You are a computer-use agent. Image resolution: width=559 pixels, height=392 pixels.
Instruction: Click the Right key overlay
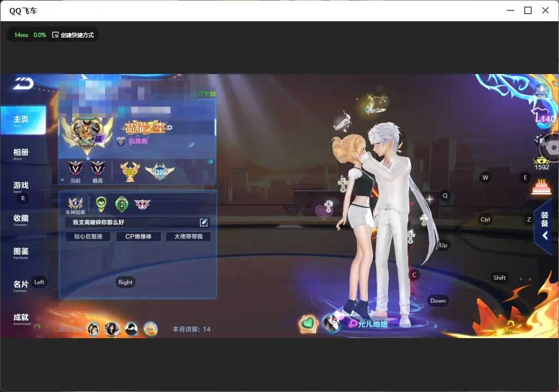(125, 282)
